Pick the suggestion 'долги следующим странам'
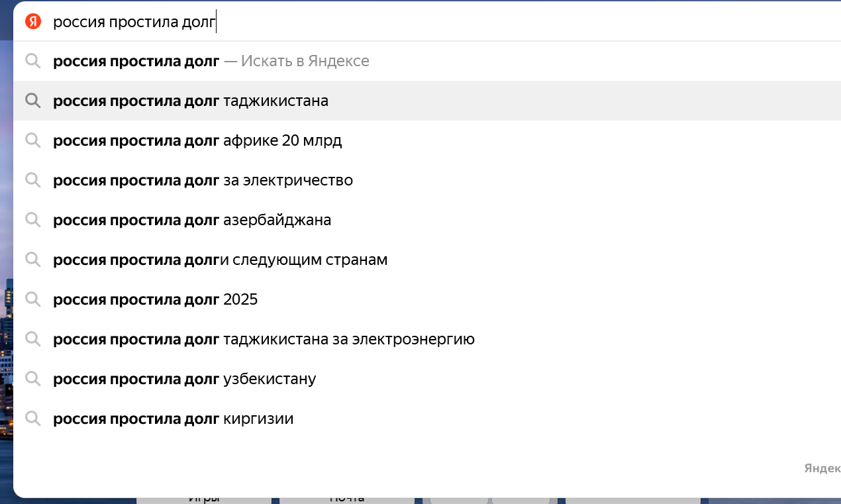Screen dimensions: 841x504 click(427, 260)
